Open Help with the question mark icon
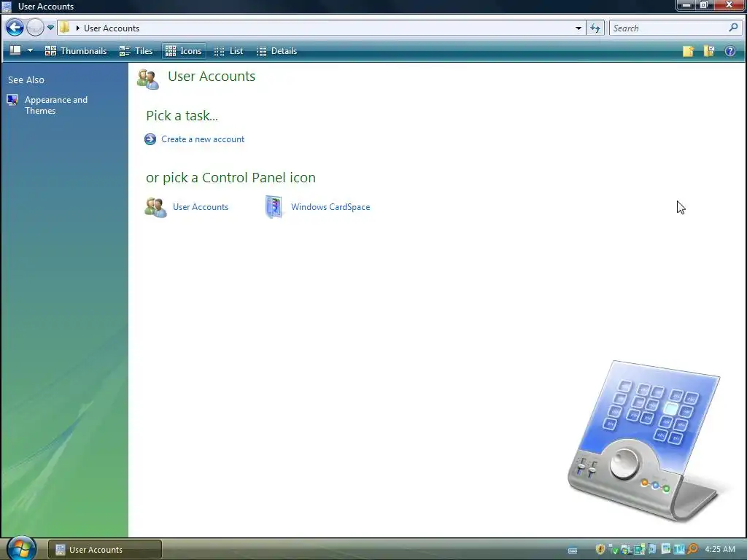747x560 pixels. (729, 51)
